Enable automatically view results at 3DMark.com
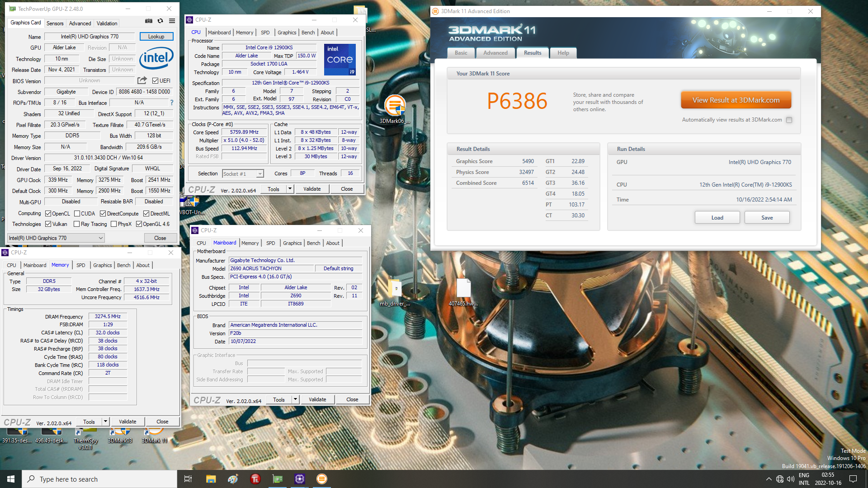The height and width of the screenshot is (488, 868). pos(789,120)
